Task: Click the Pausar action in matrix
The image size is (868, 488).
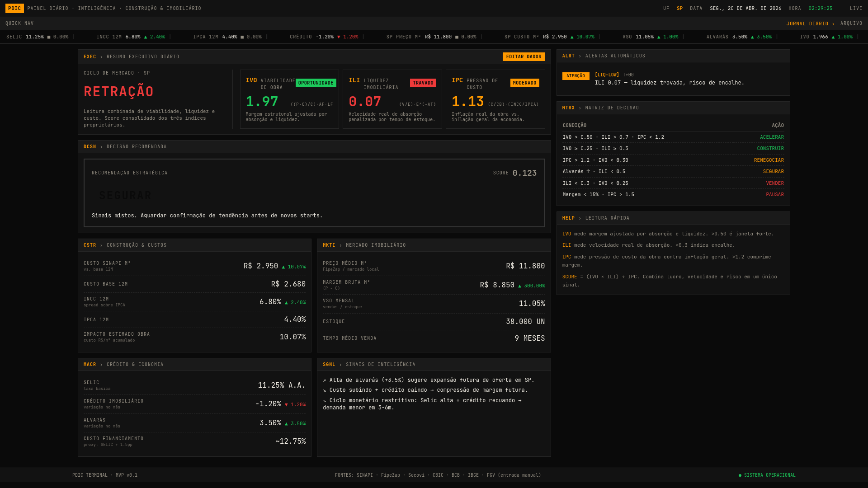Action: [x=775, y=195]
